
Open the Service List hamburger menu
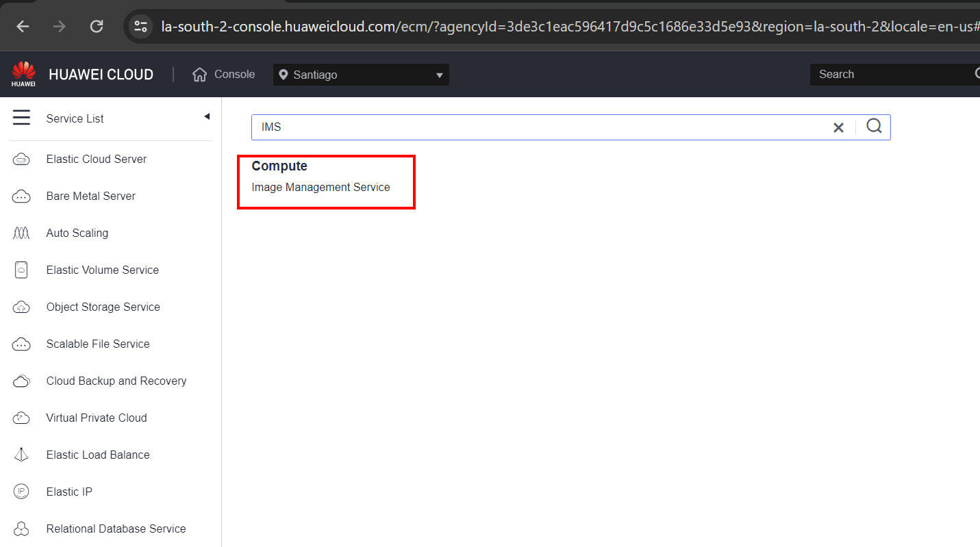[21, 118]
